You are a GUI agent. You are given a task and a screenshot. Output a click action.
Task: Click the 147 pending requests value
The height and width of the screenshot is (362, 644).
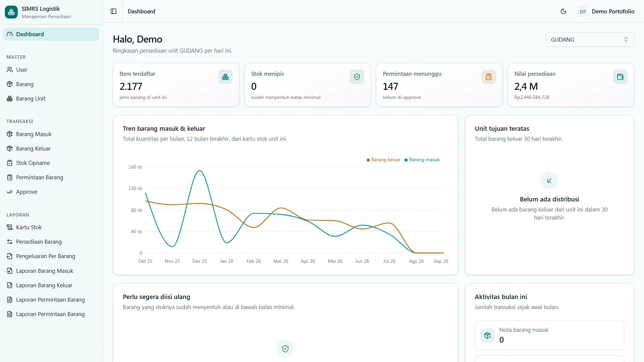click(390, 86)
